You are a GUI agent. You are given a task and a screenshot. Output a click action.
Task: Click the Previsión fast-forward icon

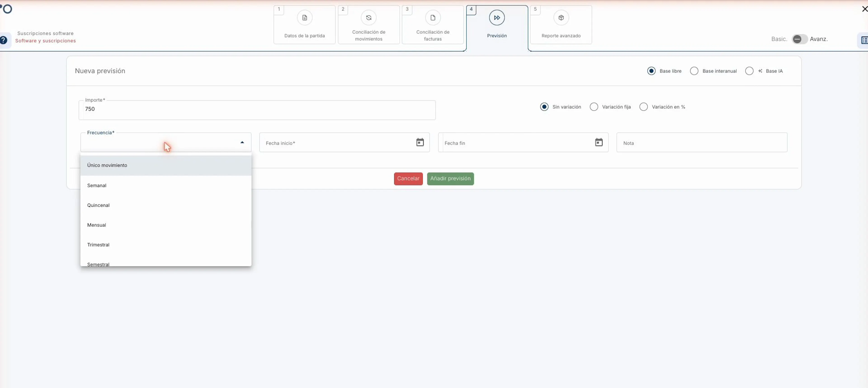(497, 18)
